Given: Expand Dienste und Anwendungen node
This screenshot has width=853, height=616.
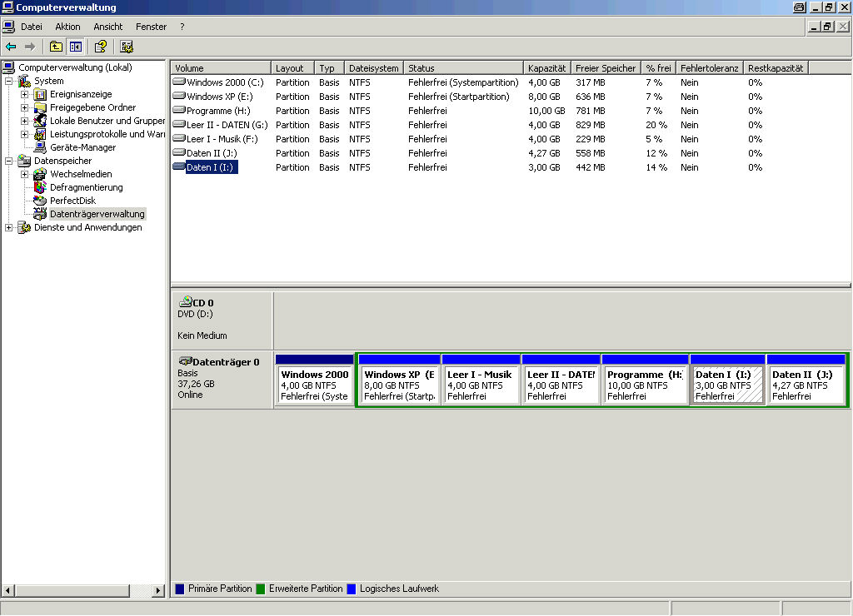Looking at the screenshot, I should (x=9, y=227).
